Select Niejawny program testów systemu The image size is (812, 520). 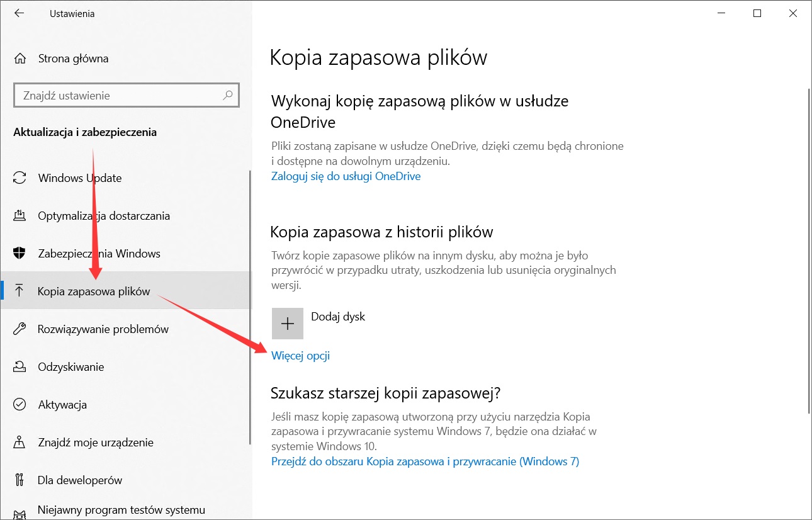click(x=121, y=509)
